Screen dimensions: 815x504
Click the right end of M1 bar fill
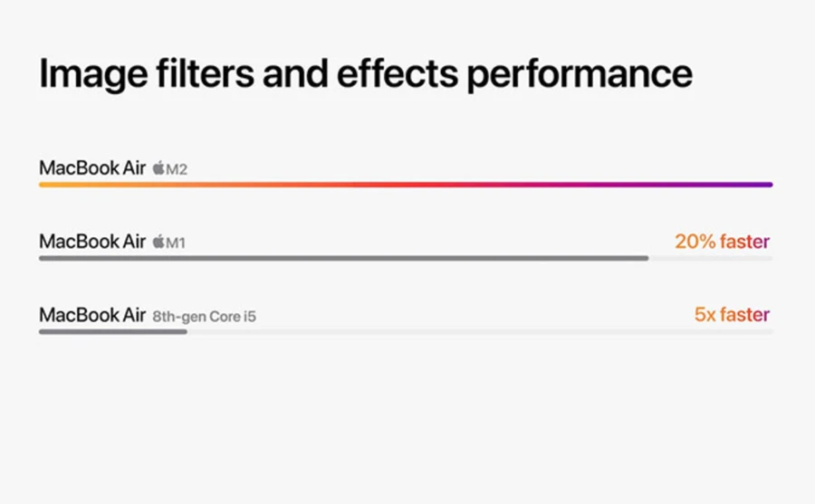point(645,258)
